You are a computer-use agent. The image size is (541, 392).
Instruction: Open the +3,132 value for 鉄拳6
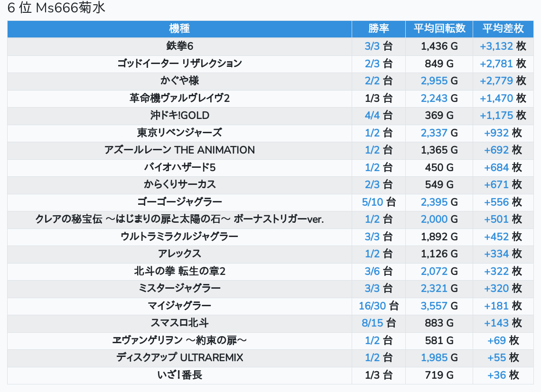click(496, 46)
